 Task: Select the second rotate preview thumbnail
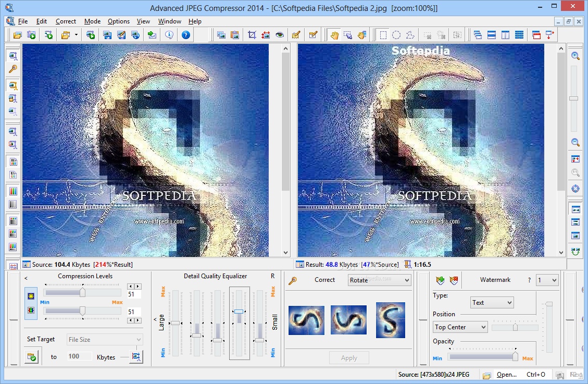(348, 320)
